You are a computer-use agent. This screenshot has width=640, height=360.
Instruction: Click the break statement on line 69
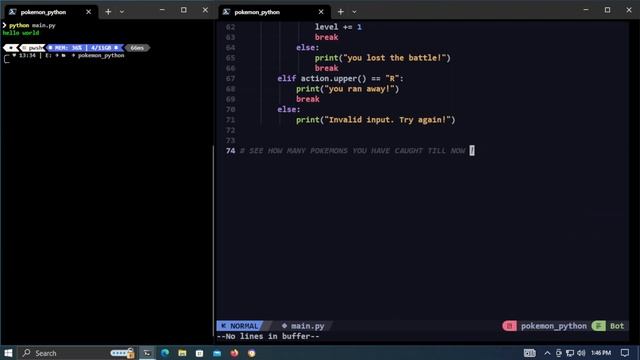(x=308, y=99)
